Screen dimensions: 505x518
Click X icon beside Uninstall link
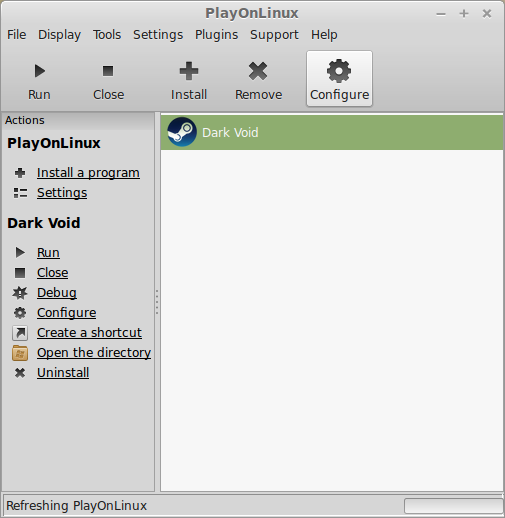[20, 373]
